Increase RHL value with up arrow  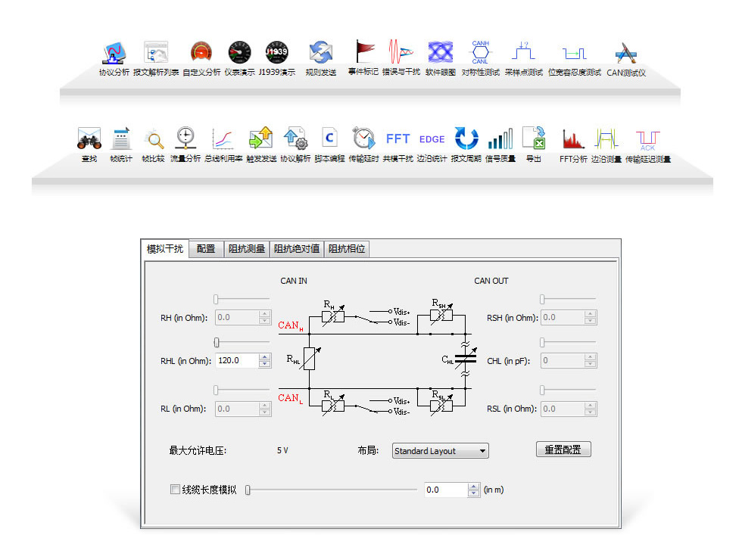point(264,358)
